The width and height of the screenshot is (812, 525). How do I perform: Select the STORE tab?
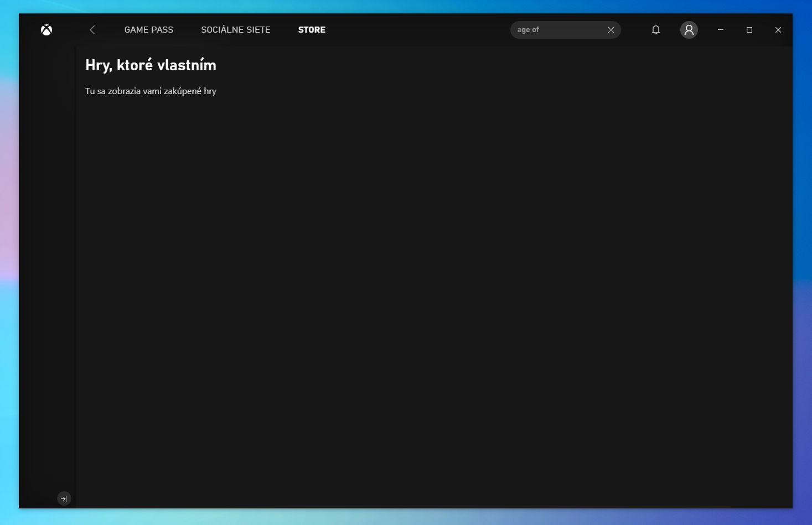[312, 30]
